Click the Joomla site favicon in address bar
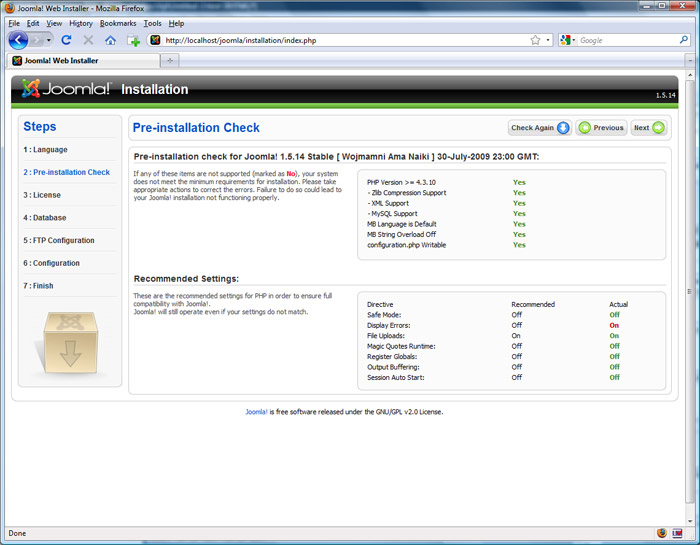Image resolution: width=700 pixels, height=545 pixels. click(x=155, y=40)
